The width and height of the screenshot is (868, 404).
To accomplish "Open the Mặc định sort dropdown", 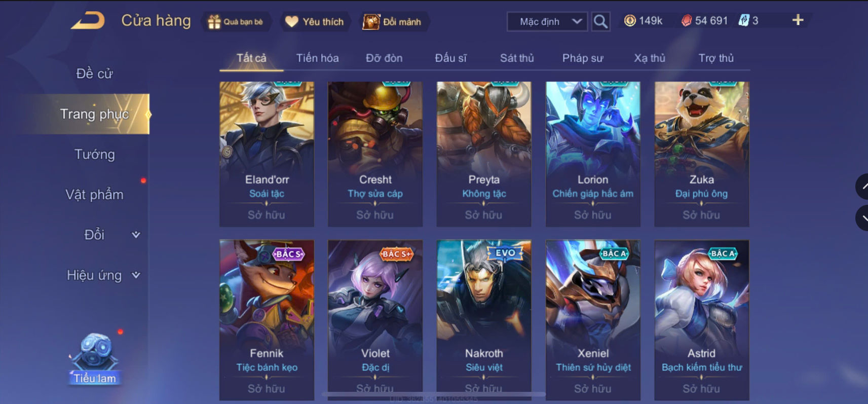I will [547, 22].
